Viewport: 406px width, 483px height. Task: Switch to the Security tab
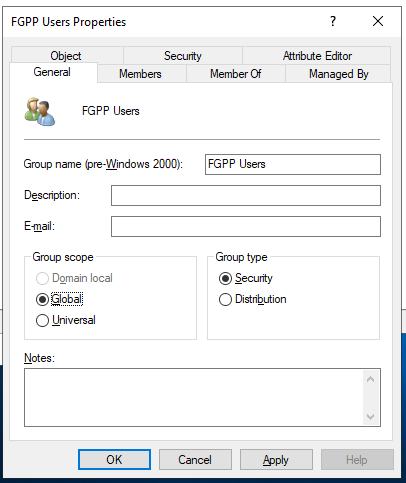(x=183, y=56)
